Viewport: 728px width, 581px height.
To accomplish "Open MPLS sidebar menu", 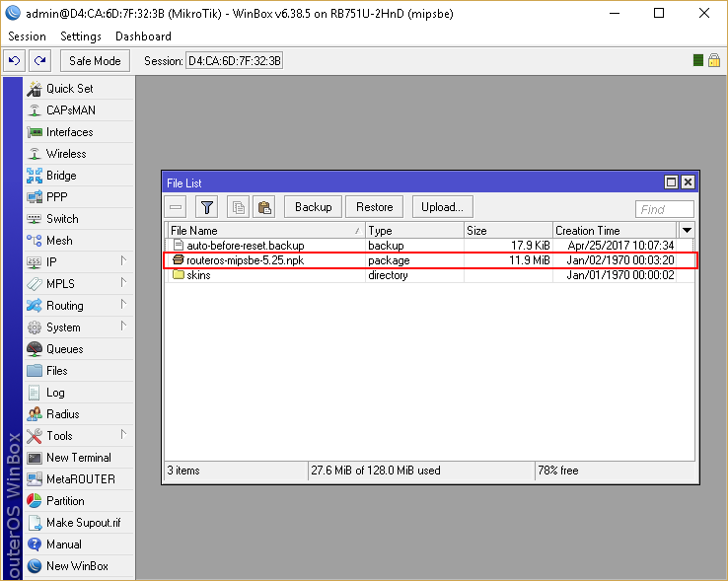I will coord(79,284).
